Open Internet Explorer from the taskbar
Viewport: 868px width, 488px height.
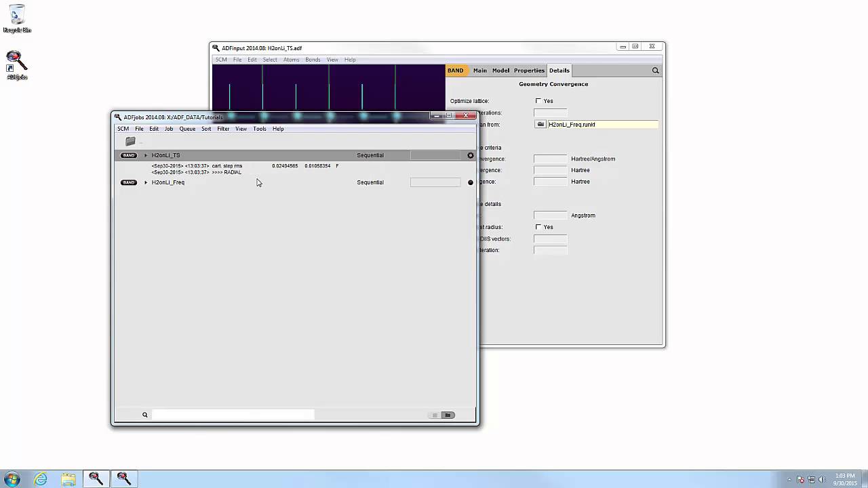(41, 479)
